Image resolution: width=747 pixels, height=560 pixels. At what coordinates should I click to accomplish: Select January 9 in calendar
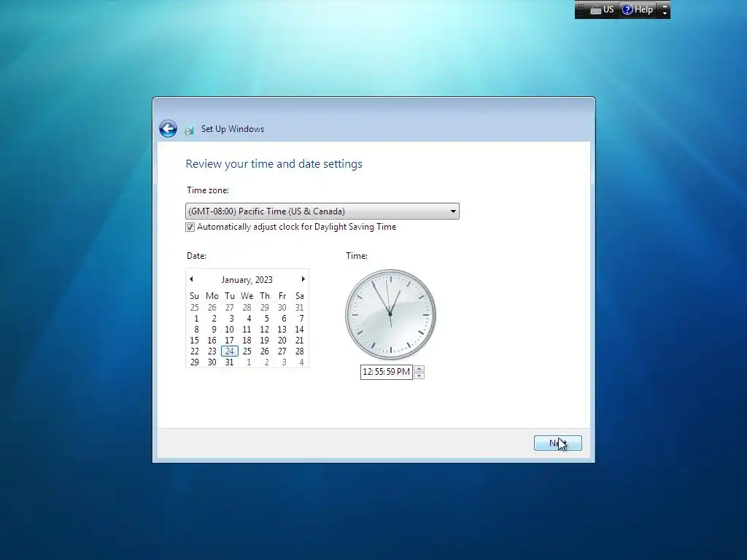click(x=214, y=329)
